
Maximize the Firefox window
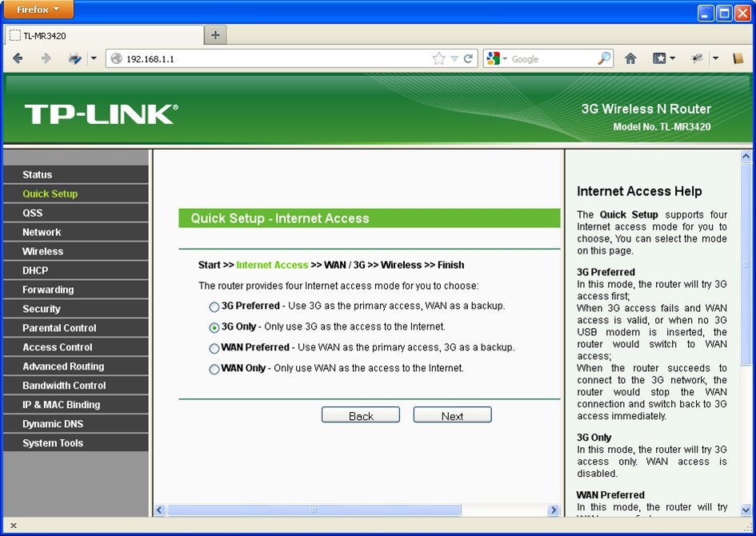(x=724, y=13)
